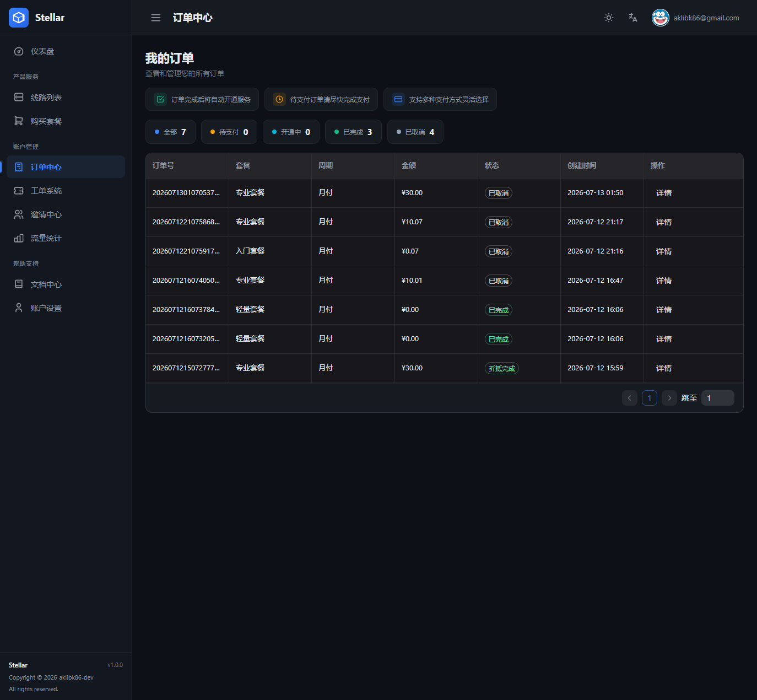
Task: Open 文档中心 in the sidebar
Action: [66, 284]
